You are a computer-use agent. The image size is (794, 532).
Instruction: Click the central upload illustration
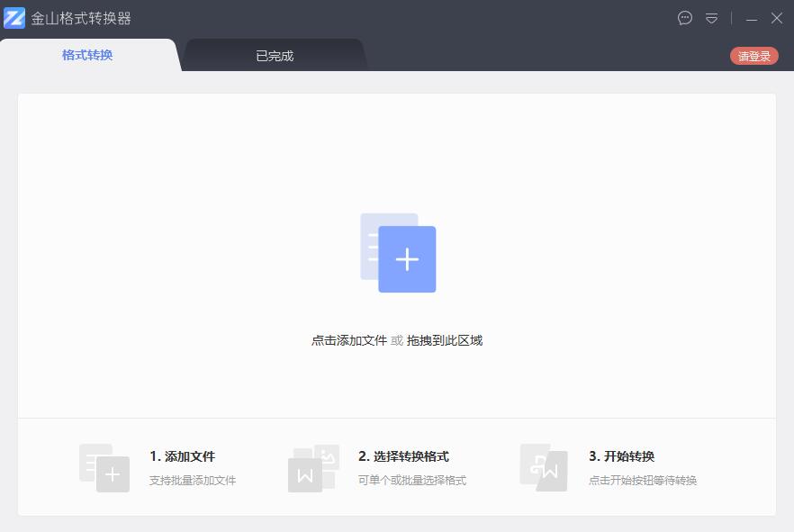pos(396,254)
